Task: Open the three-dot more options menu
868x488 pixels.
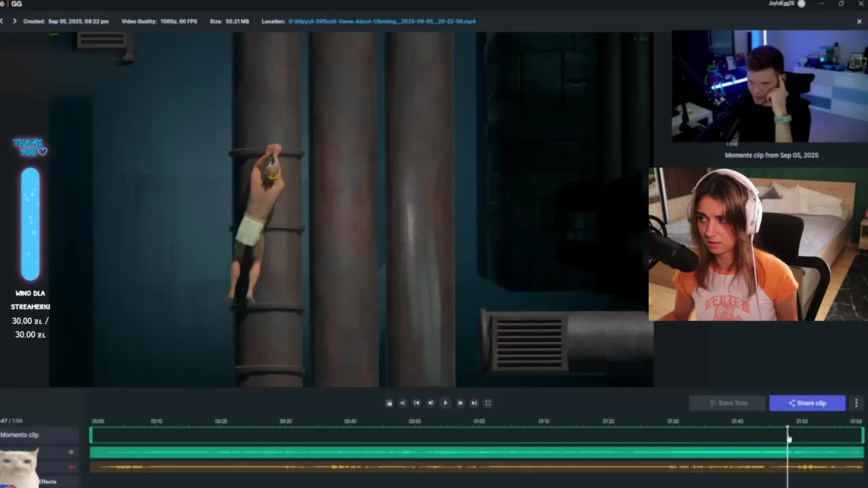Action: (856, 403)
